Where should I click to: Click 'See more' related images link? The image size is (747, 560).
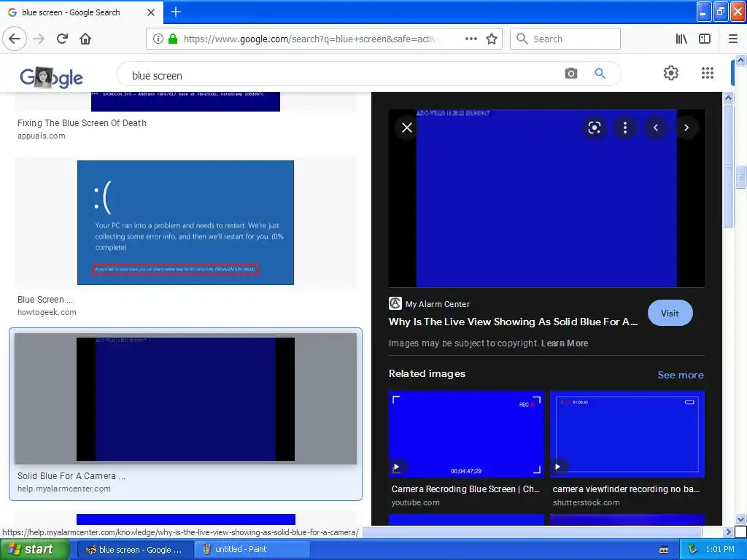pyautogui.click(x=681, y=375)
